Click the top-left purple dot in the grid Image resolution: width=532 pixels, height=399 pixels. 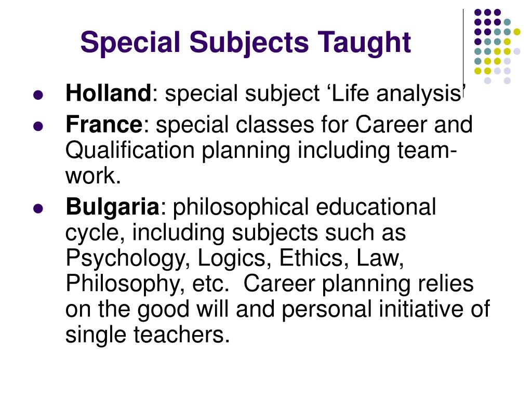[478, 12]
